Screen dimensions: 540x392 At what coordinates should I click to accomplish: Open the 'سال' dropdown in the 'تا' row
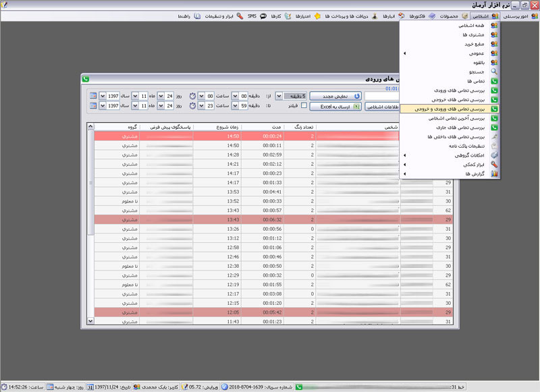103,106
